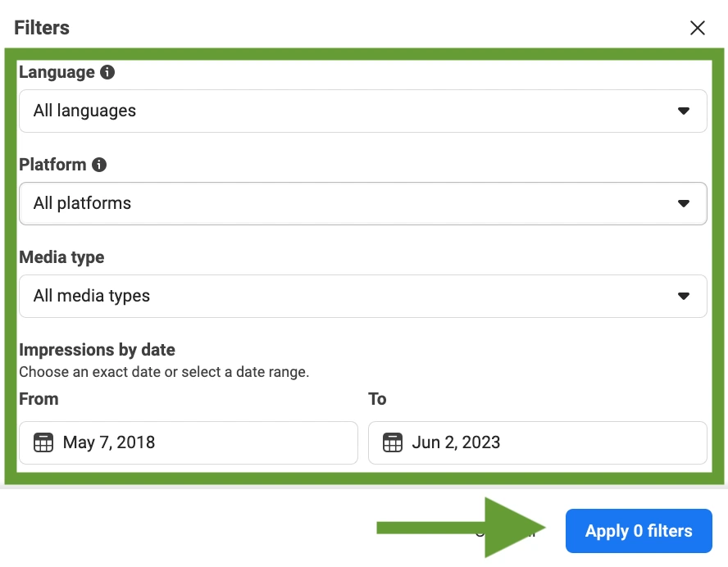Click the chevron on the Language selector

click(x=684, y=111)
